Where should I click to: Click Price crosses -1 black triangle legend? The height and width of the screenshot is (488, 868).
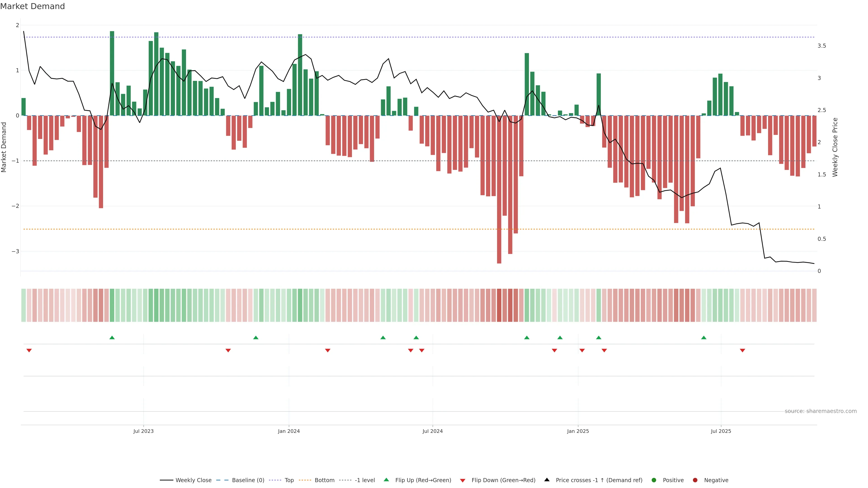point(547,480)
